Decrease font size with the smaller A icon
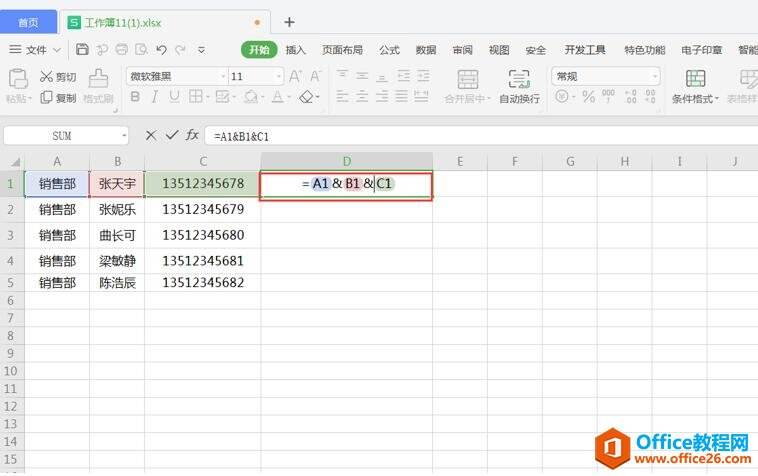Screen dimensions: 758x476 click(x=315, y=76)
